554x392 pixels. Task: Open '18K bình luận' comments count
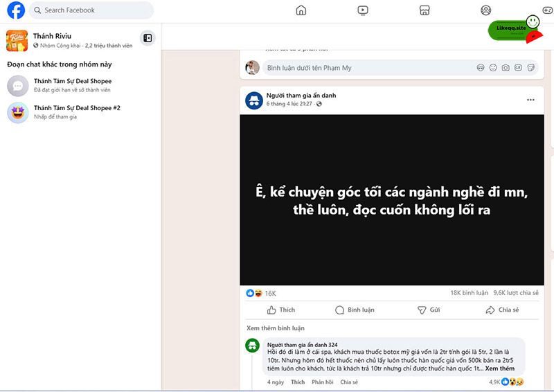click(470, 293)
